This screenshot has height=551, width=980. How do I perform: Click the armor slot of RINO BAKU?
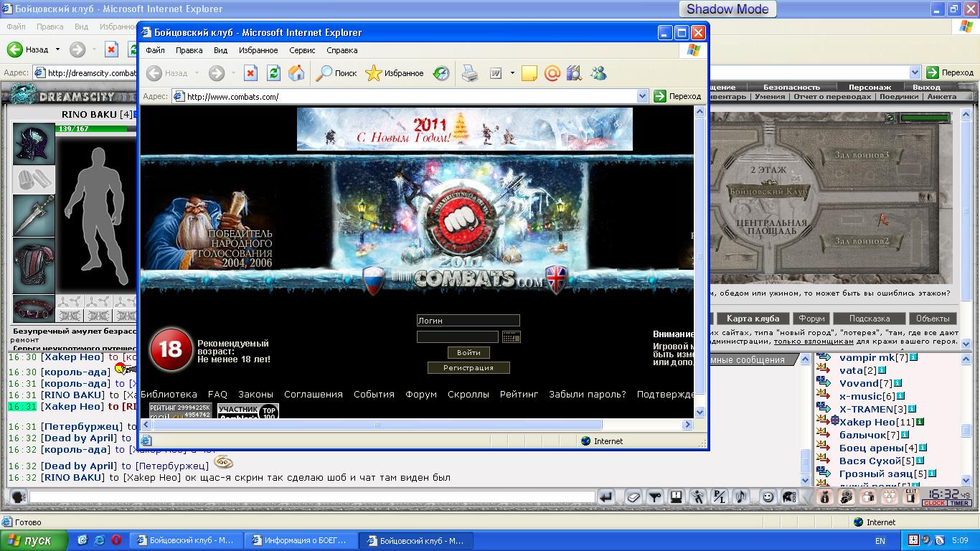click(x=34, y=265)
